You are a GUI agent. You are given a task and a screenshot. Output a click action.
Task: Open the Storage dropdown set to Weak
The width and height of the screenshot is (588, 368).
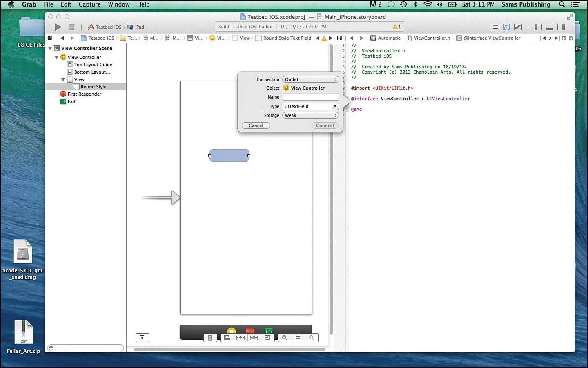tap(311, 115)
